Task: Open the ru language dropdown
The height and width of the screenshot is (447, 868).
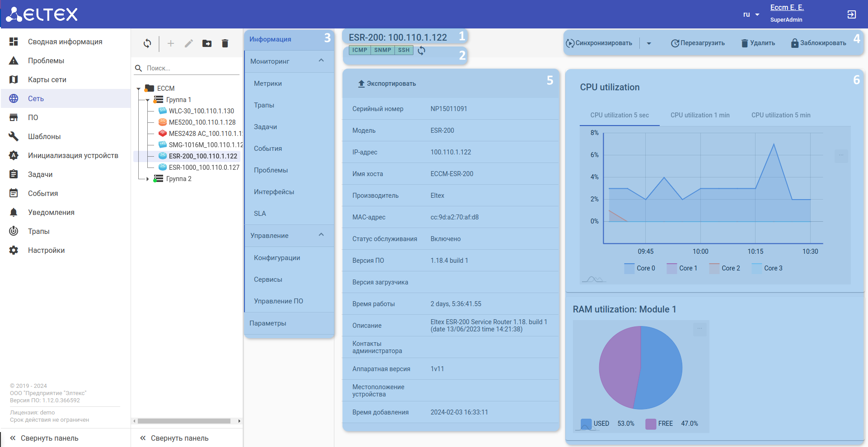Action: 751,14
